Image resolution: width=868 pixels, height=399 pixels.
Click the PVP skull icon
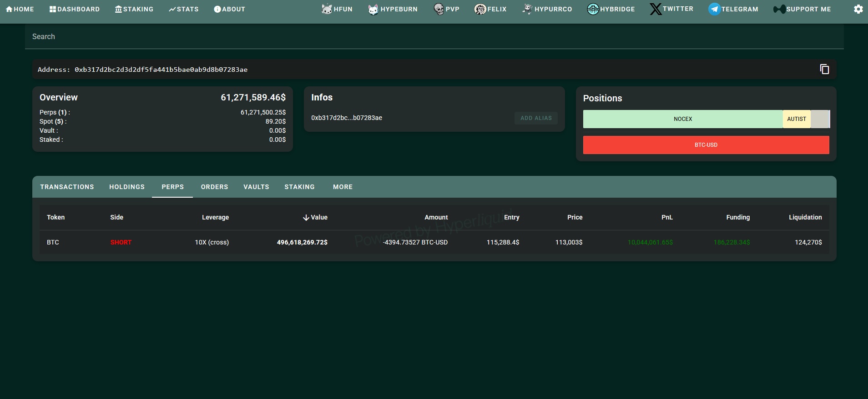click(439, 9)
